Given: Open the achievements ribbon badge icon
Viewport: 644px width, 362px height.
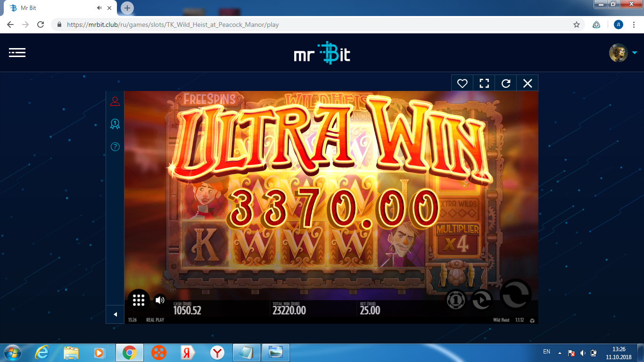Looking at the screenshot, I should point(115,124).
